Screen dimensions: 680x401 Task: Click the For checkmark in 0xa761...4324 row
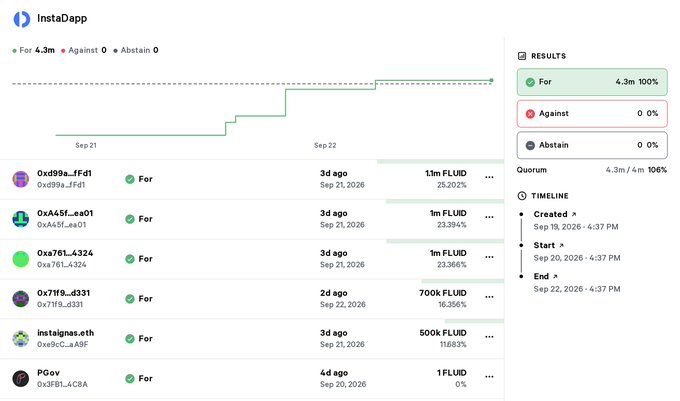click(130, 259)
